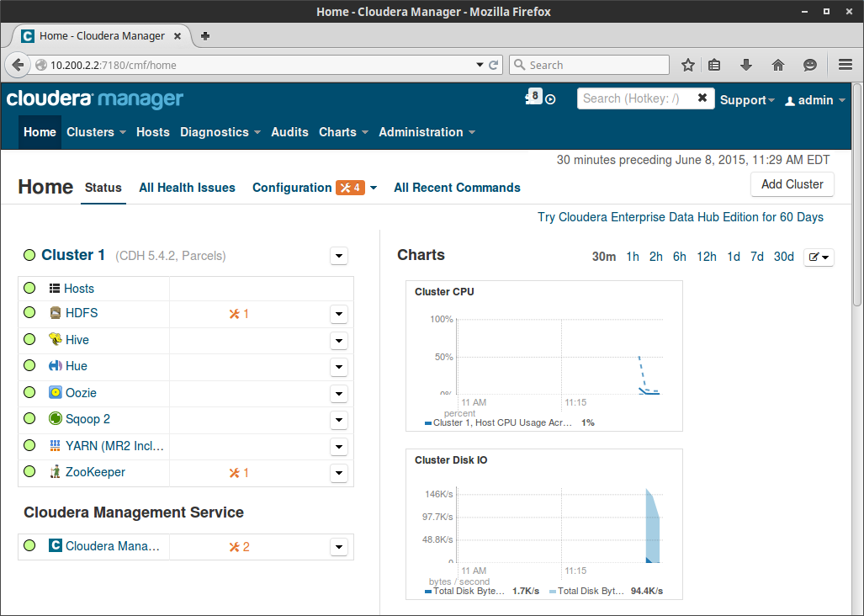The width and height of the screenshot is (864, 616).
Task: Click the ZooKeeper service icon
Action: coord(55,471)
